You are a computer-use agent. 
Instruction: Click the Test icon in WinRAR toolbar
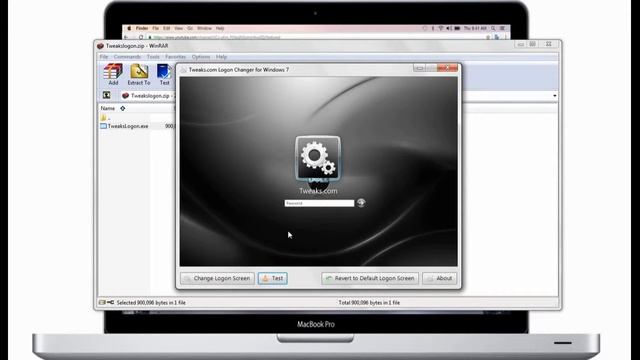[164, 75]
